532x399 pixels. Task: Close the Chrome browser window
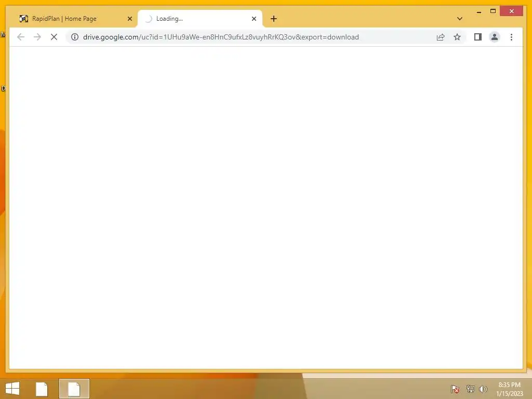(511, 11)
